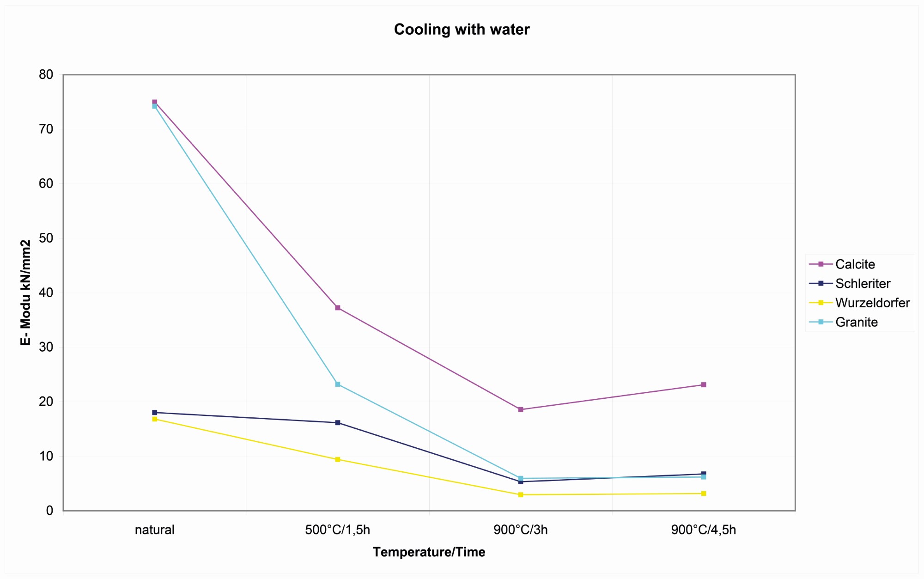Select the Granite data point at 500°C/1,5h
Screen dimensions: 924x579
tap(338, 384)
